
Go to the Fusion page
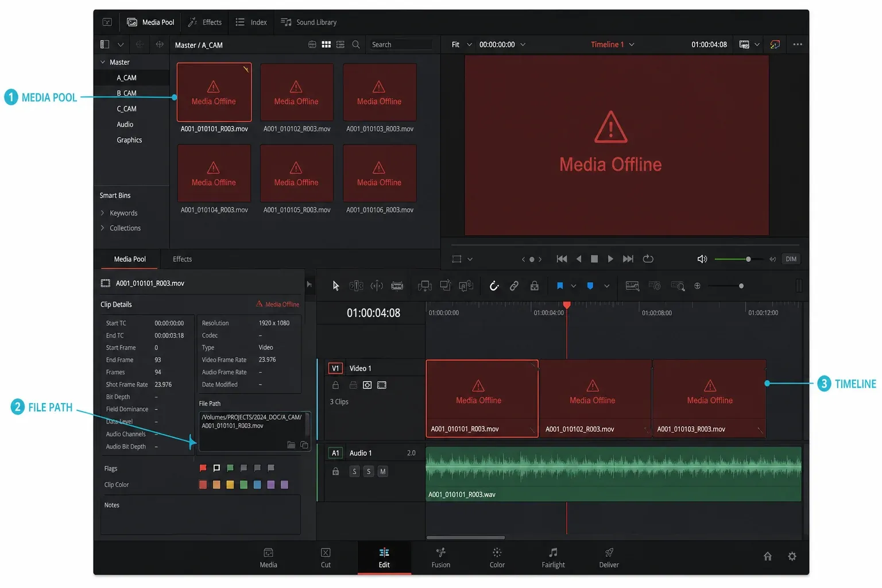[440, 558]
